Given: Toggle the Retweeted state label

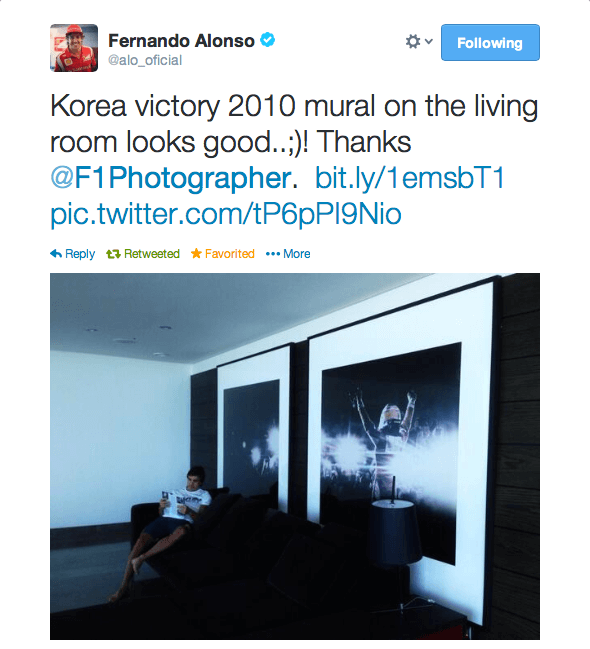Looking at the screenshot, I should click(152, 254).
